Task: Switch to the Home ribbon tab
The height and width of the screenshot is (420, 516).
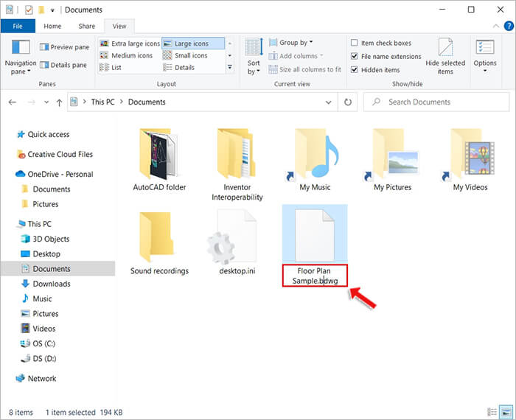Action: [52, 26]
